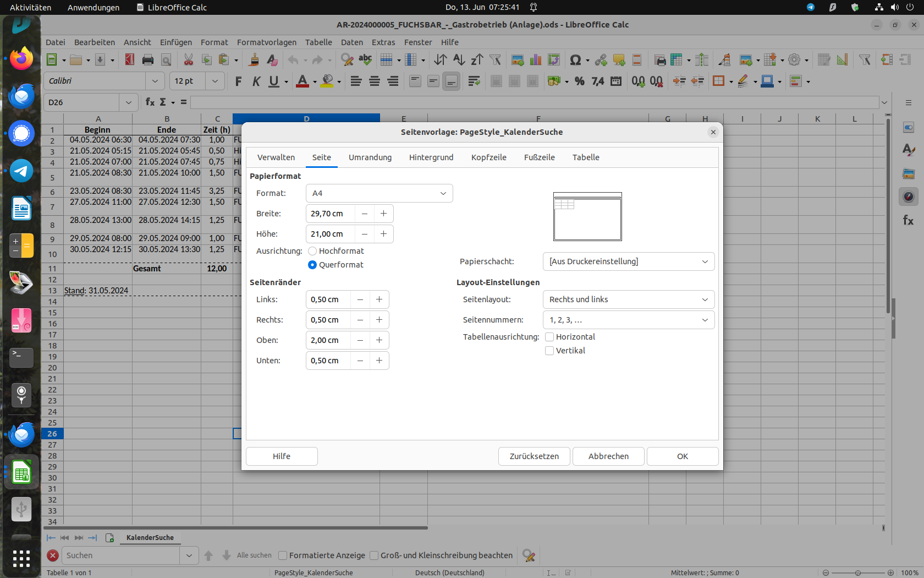Enable Horizontal table alignment checkbox

549,337
